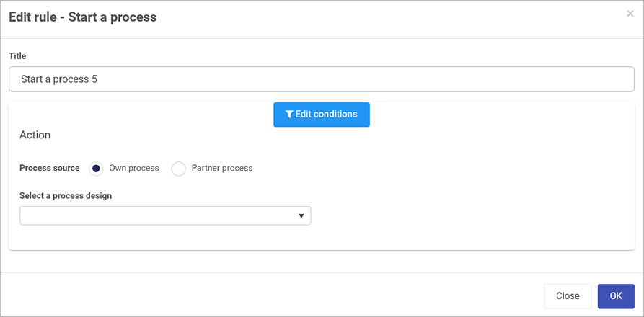The image size is (644, 317).
Task: Open the Edit conditions button
Action: pos(322,115)
